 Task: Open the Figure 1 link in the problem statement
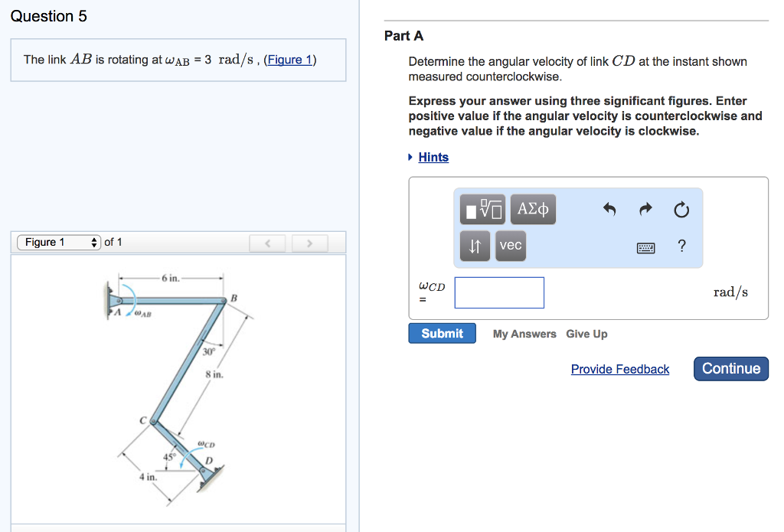(x=289, y=60)
